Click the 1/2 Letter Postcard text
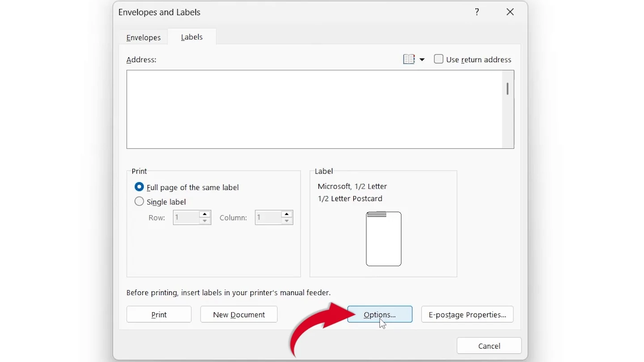The width and height of the screenshot is (644, 362). coord(350,198)
